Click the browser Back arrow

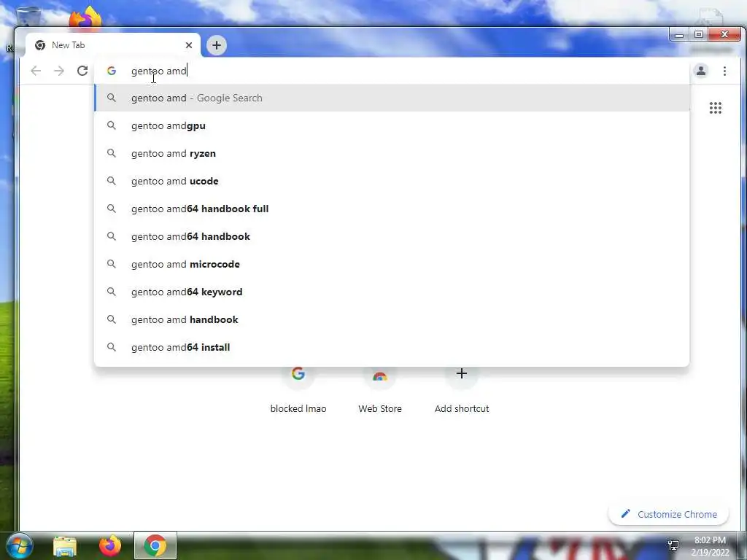click(36, 71)
